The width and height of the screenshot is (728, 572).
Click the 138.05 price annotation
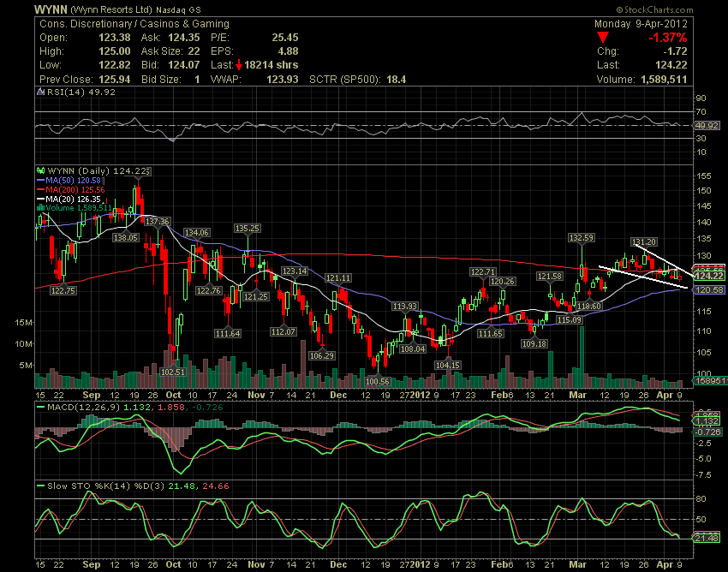126,237
